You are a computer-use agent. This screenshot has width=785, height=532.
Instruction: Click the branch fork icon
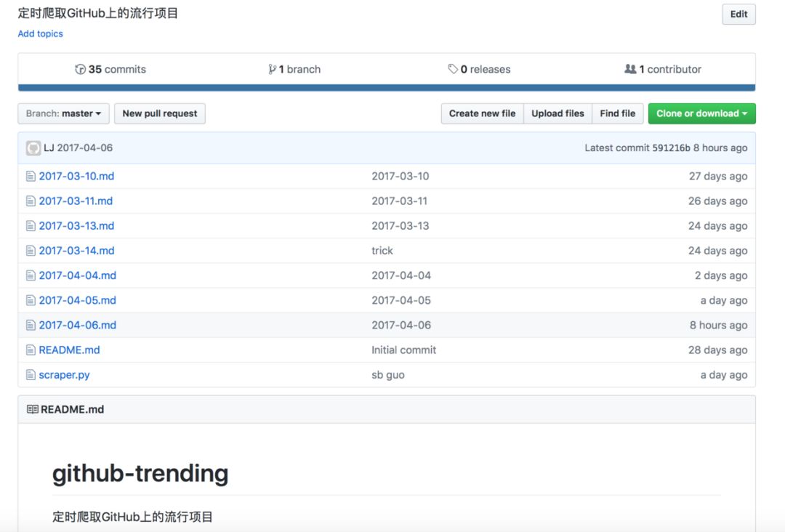(272, 69)
